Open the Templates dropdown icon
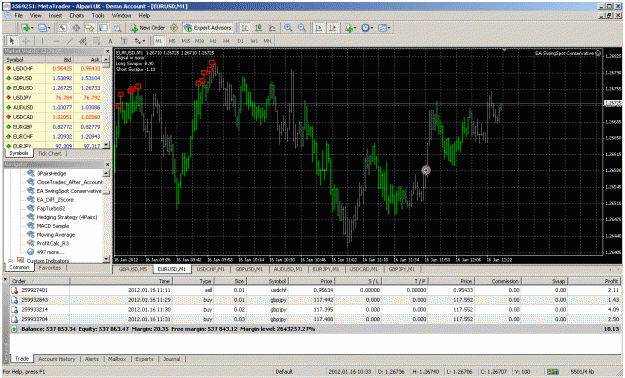 coord(383,28)
